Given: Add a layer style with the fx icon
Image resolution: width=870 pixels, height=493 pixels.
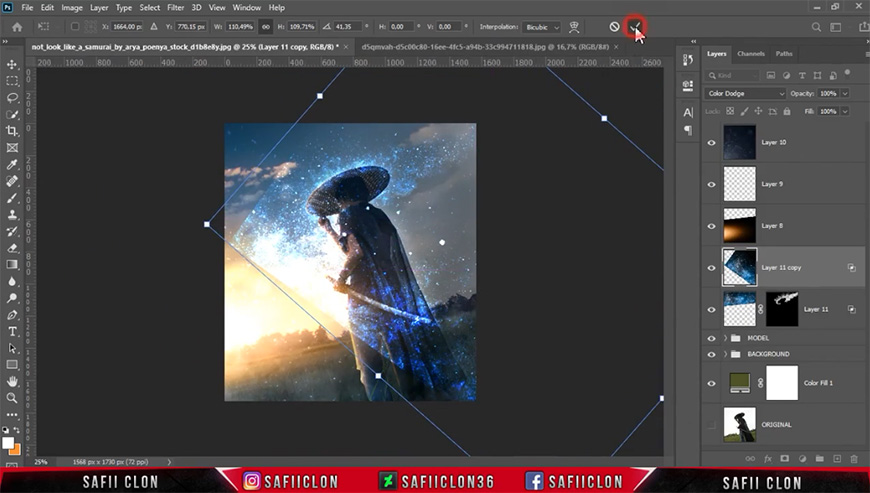Looking at the screenshot, I should point(768,459).
